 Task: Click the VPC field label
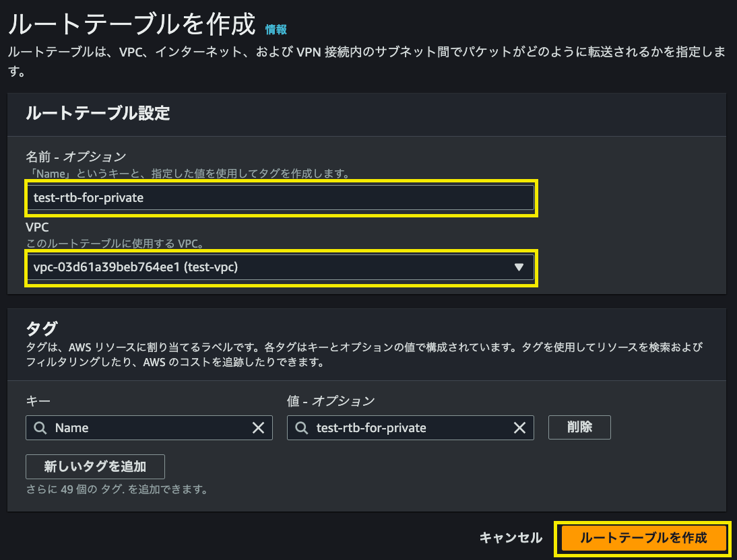(37, 228)
